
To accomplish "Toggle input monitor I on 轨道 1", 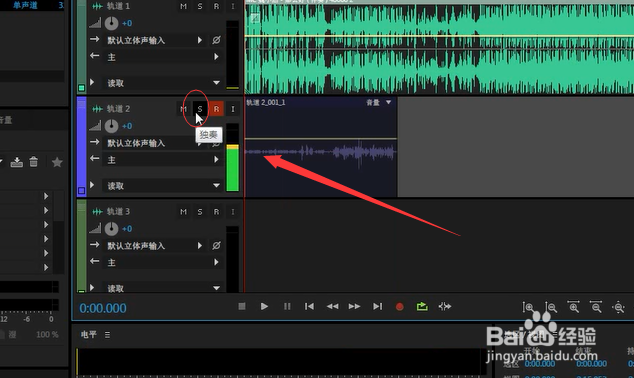I will tap(233, 6).
